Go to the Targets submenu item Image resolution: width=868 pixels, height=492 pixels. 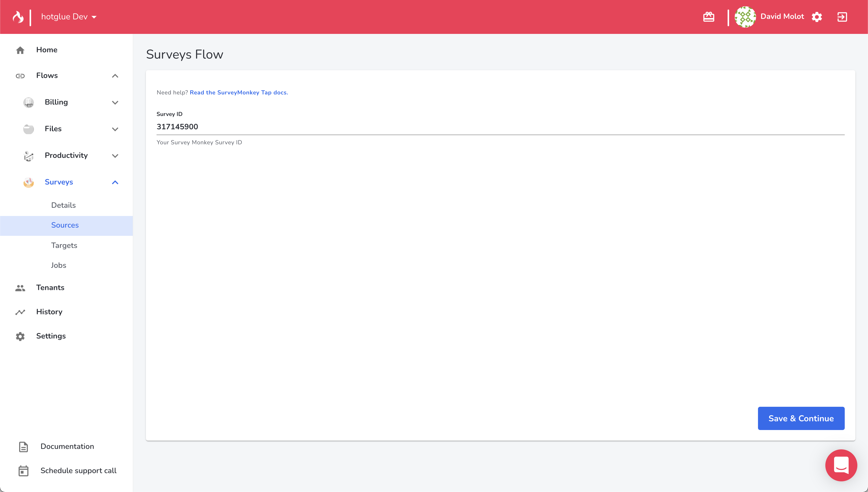tap(64, 245)
